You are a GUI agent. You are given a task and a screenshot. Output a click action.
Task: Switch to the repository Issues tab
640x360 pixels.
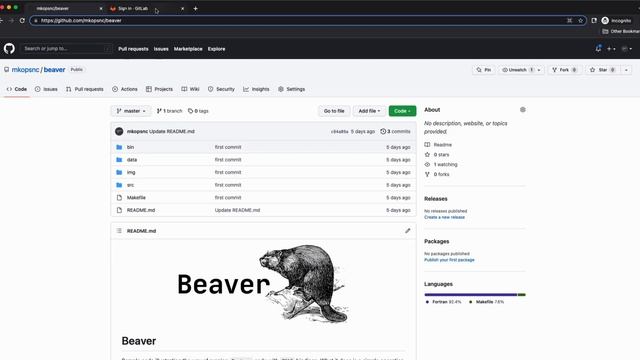pos(46,89)
